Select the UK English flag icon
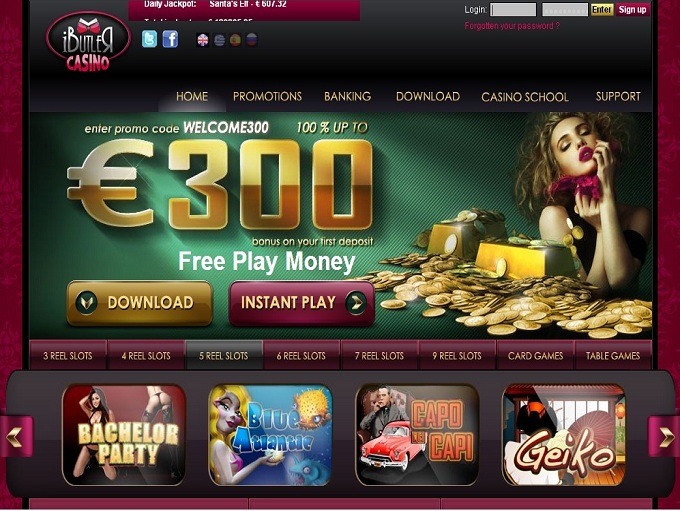Viewport: 680px width, 511px height. [203, 40]
